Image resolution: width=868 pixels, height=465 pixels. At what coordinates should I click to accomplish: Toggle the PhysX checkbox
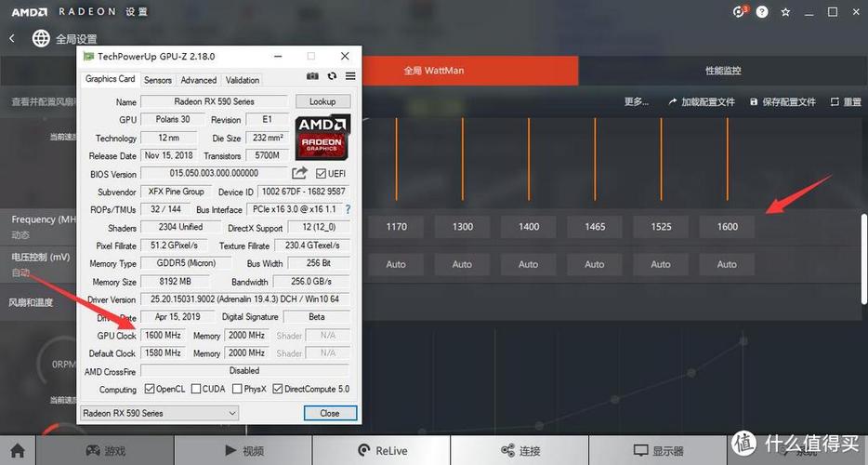click(237, 389)
